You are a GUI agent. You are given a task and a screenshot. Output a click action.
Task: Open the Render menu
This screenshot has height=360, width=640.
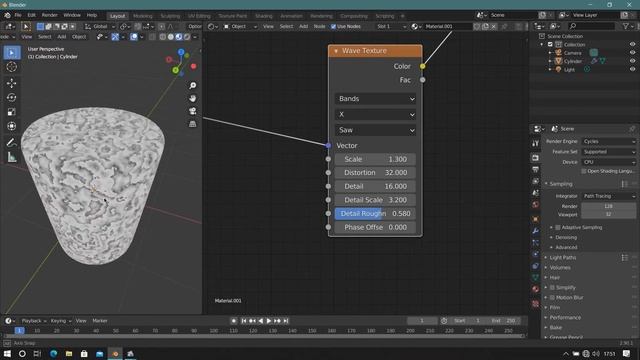pos(49,15)
